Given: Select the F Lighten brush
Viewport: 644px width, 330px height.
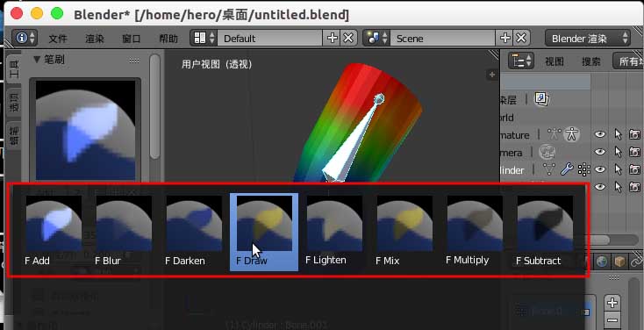Looking at the screenshot, I should coord(334,232).
